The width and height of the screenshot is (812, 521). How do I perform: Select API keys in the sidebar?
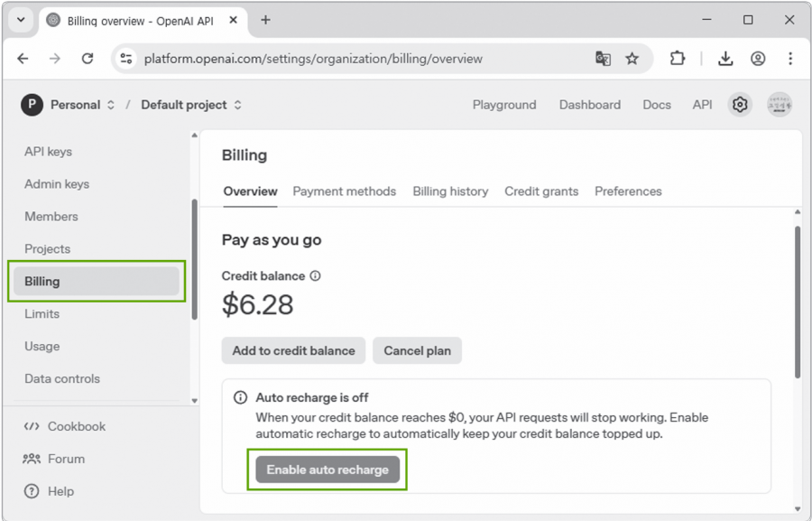[48, 152]
